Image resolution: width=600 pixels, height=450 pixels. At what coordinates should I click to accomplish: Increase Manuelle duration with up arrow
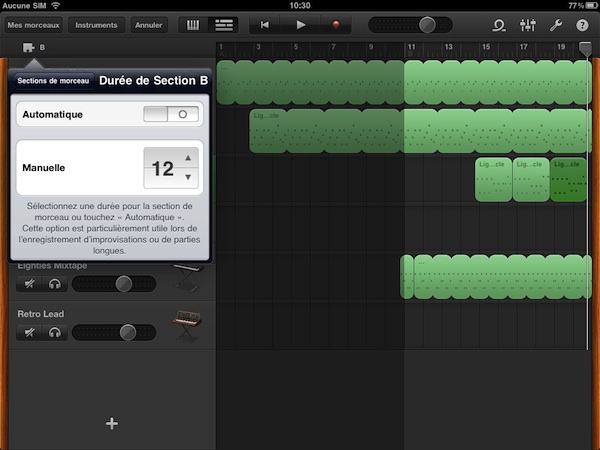(x=188, y=158)
